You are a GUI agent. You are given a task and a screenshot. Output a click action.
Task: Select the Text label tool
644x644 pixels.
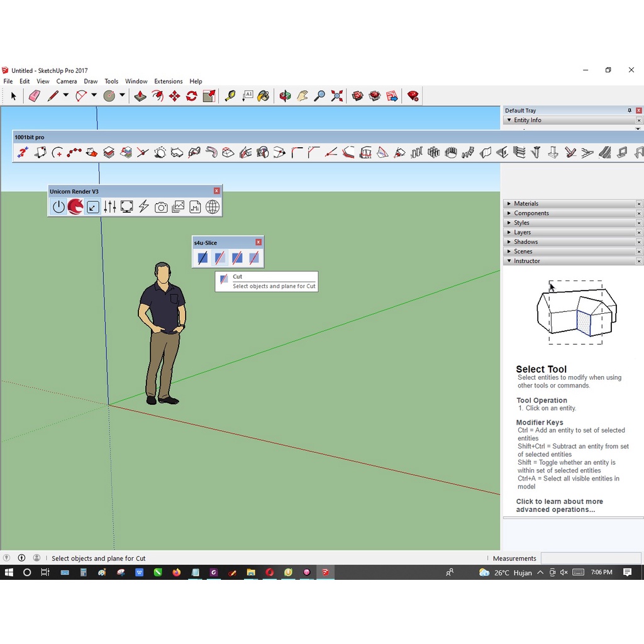coord(247,96)
